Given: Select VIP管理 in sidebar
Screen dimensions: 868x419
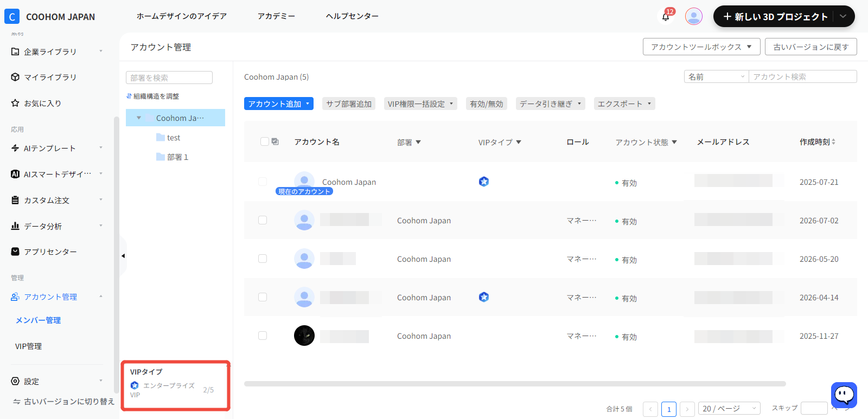Looking at the screenshot, I should [x=28, y=346].
